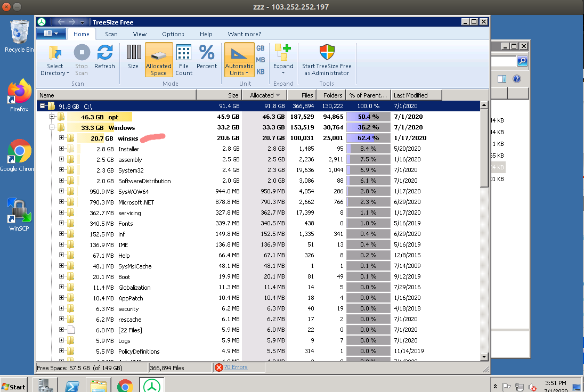Select the [22 Files] file icon
584x392 pixels.
tap(71, 330)
